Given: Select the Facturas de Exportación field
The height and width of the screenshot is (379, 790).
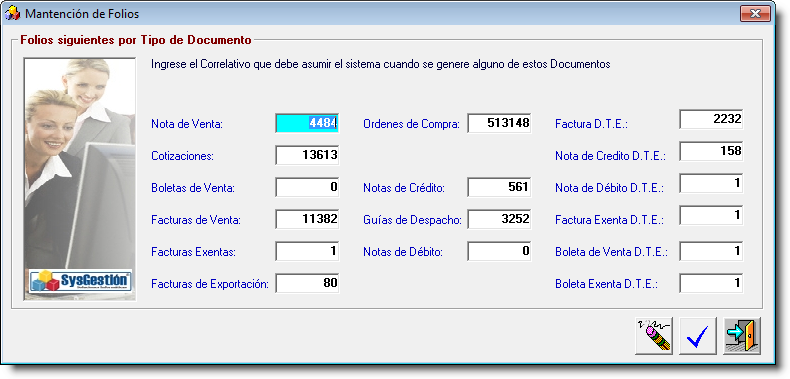Looking at the screenshot, I should pos(307,283).
